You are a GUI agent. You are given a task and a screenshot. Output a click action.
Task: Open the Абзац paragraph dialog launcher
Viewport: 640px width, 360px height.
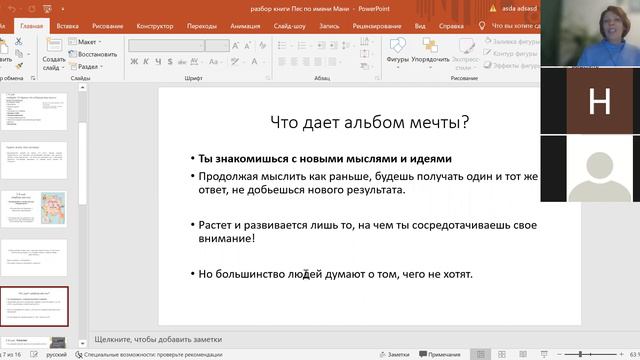[377, 78]
